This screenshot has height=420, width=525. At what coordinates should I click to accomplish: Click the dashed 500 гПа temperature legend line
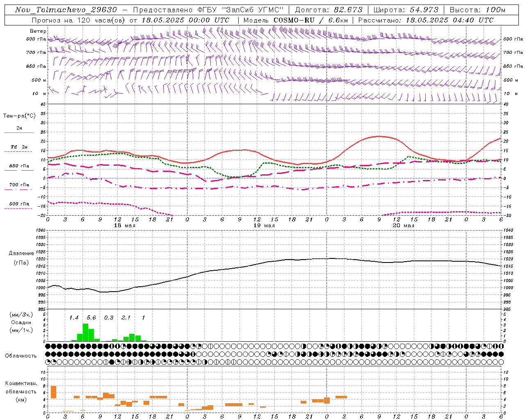click(x=18, y=208)
